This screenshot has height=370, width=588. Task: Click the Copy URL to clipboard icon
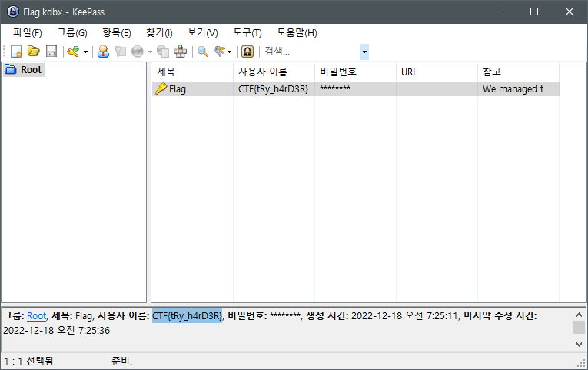pyautogui.click(x=163, y=52)
